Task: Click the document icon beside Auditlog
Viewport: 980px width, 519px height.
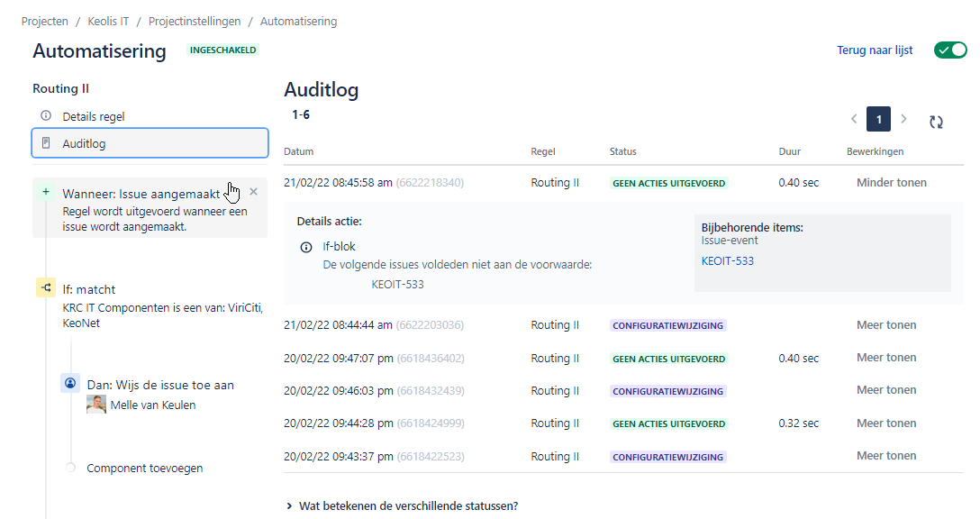Action: tap(46, 143)
